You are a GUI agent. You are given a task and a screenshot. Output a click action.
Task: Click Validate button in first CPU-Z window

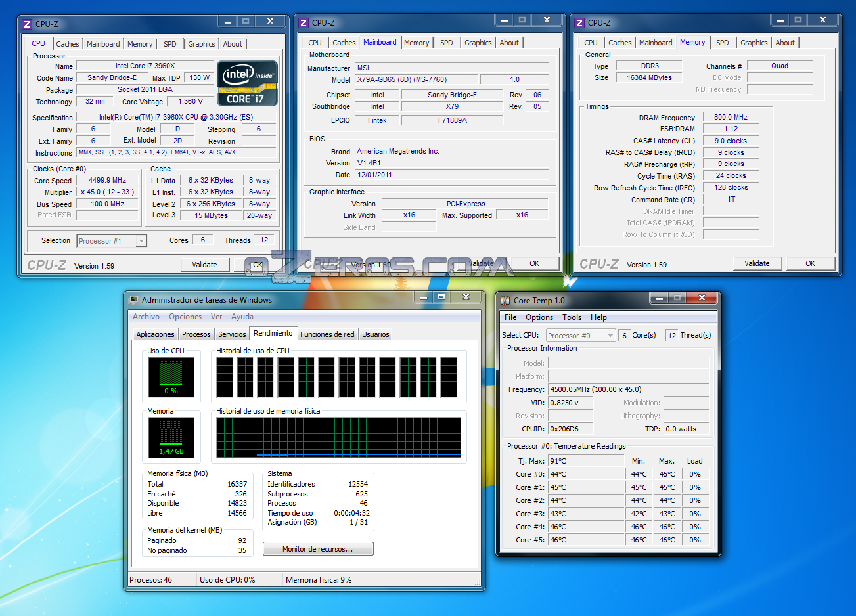[x=204, y=265]
